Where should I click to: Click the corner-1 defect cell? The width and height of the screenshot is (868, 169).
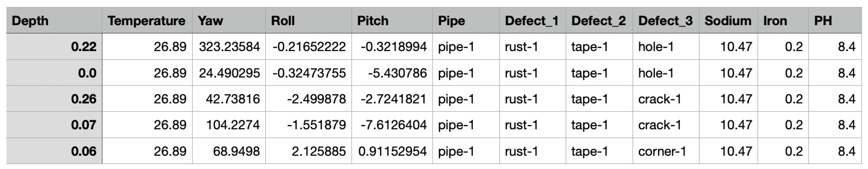click(662, 151)
